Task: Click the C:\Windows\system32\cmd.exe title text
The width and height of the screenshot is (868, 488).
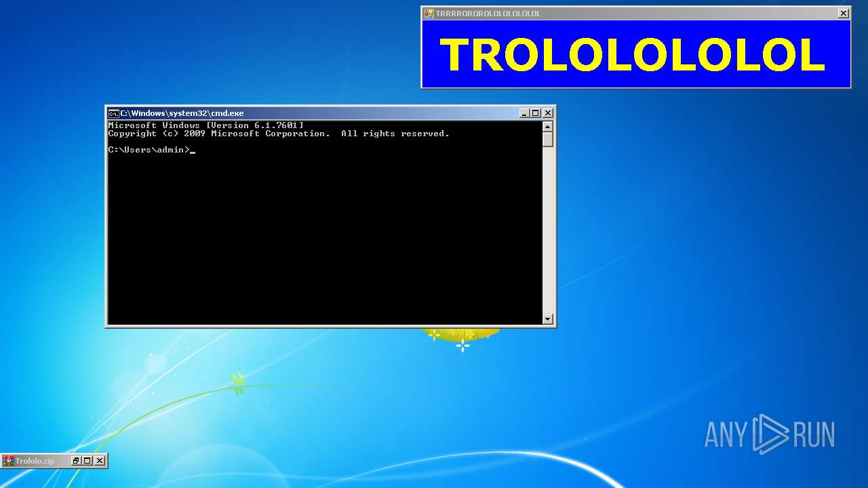Action: 182,113
